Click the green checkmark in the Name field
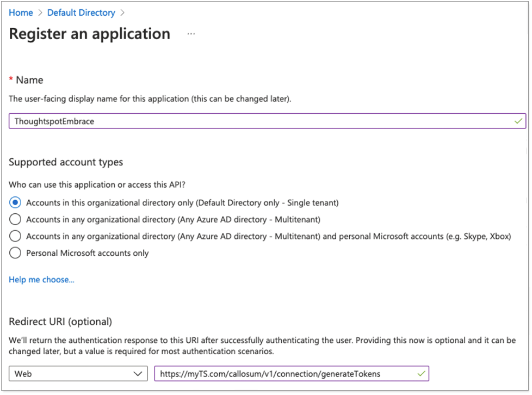The width and height of the screenshot is (532, 395). point(518,121)
